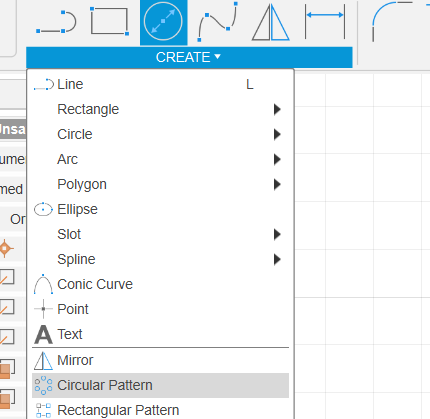Click the Mirror toolbar icon
Screen dimensions: 430x419
tap(271, 22)
